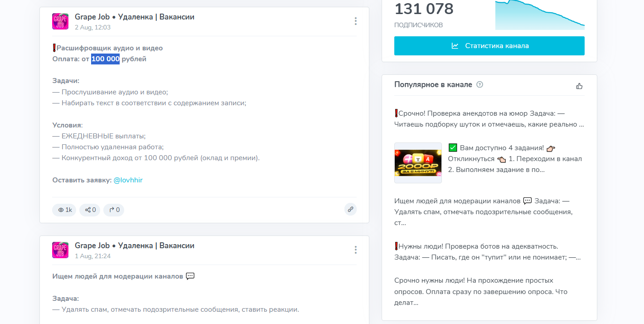Click line Набирать текст в соответствии с содержанием
Image resolution: width=644 pixels, height=324 pixels.
tap(149, 103)
